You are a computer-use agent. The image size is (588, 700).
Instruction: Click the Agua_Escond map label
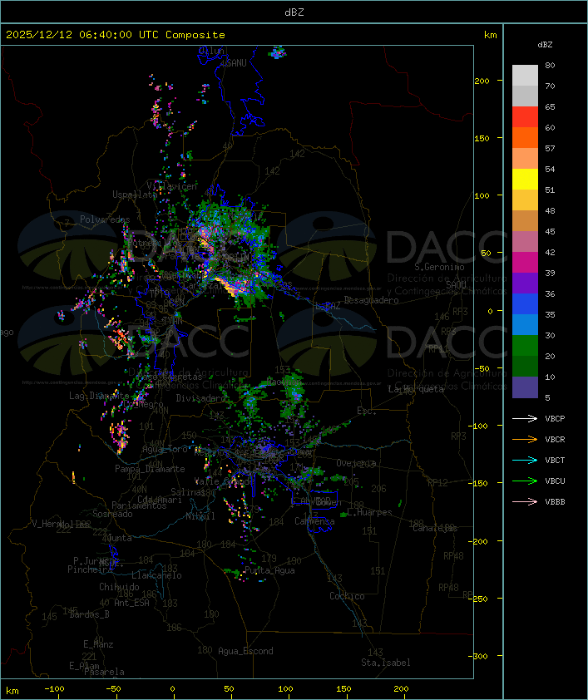click(245, 651)
